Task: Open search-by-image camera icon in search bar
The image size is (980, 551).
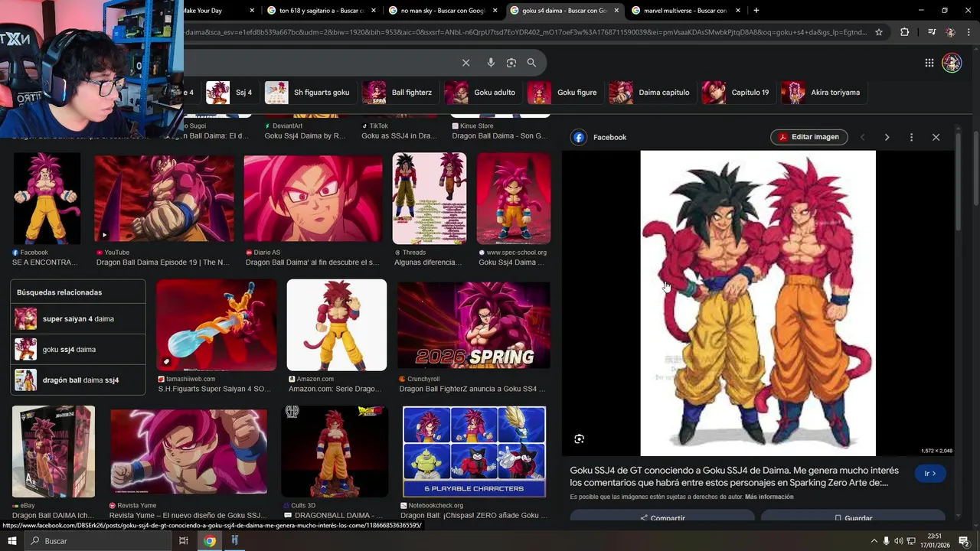Action: click(x=511, y=63)
